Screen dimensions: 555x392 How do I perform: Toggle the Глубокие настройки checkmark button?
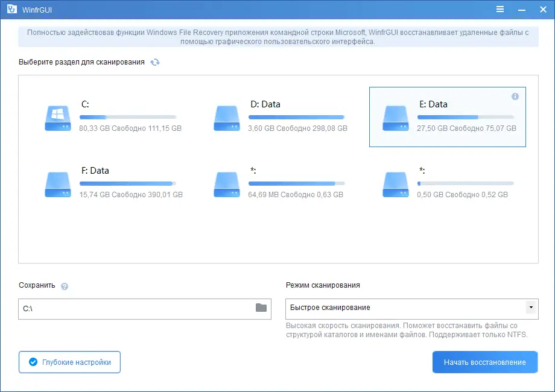(69, 362)
